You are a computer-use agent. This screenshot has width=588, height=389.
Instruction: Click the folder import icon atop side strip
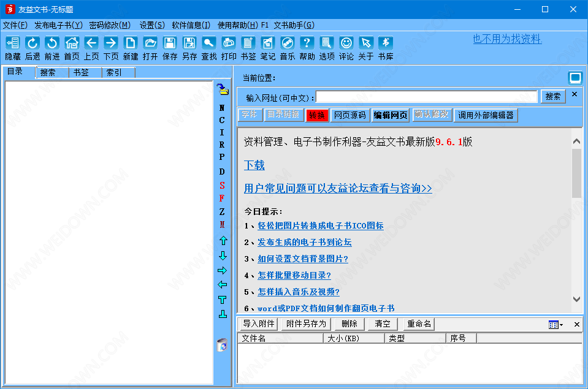(223, 89)
